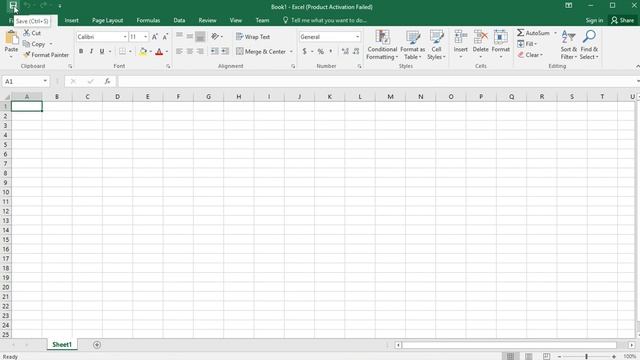Click the Save icon in Quick Access toolbar

pos(13,6)
